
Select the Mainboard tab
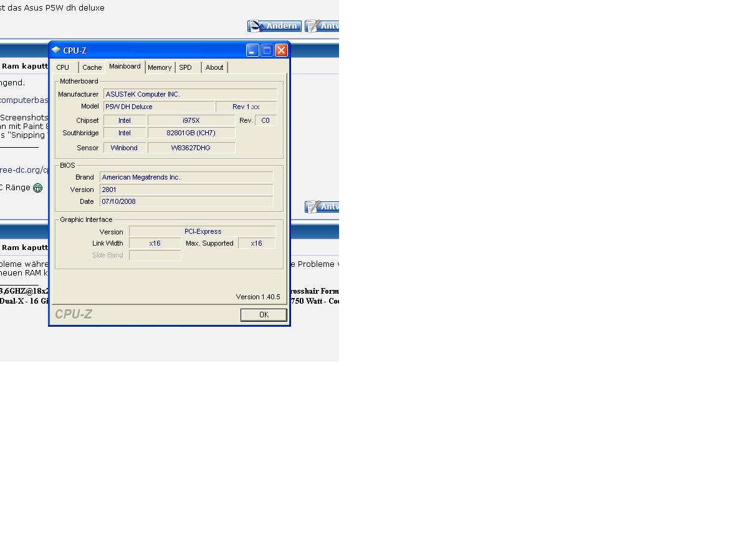click(125, 66)
